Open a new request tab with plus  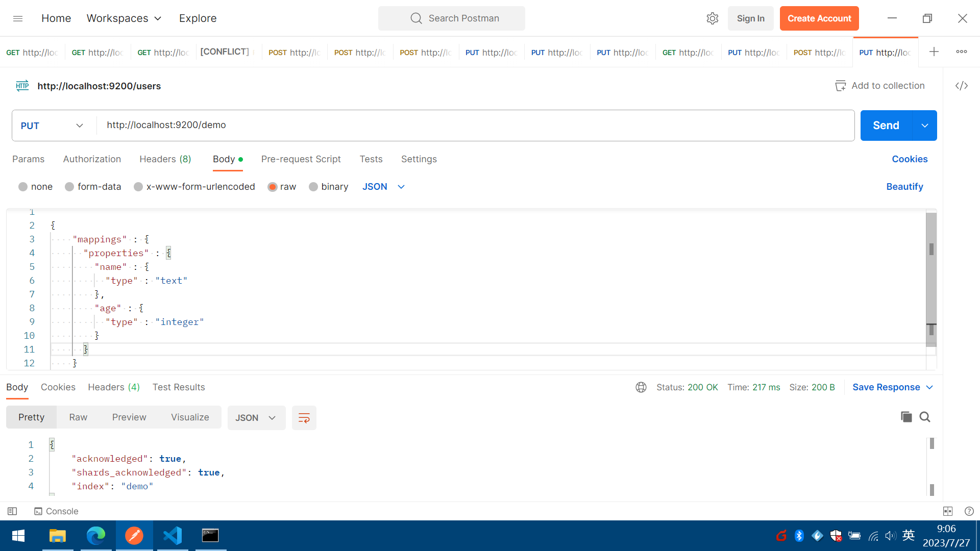(934, 52)
